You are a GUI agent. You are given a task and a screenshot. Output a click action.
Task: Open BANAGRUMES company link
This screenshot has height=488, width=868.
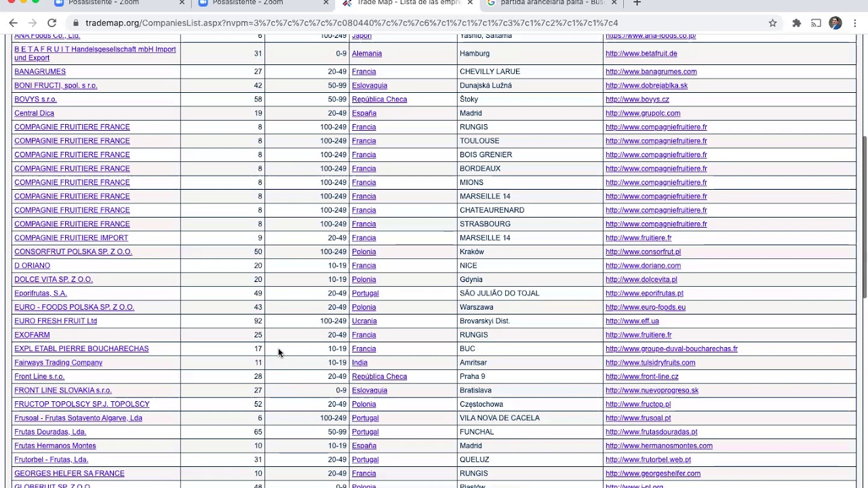pyautogui.click(x=40, y=71)
